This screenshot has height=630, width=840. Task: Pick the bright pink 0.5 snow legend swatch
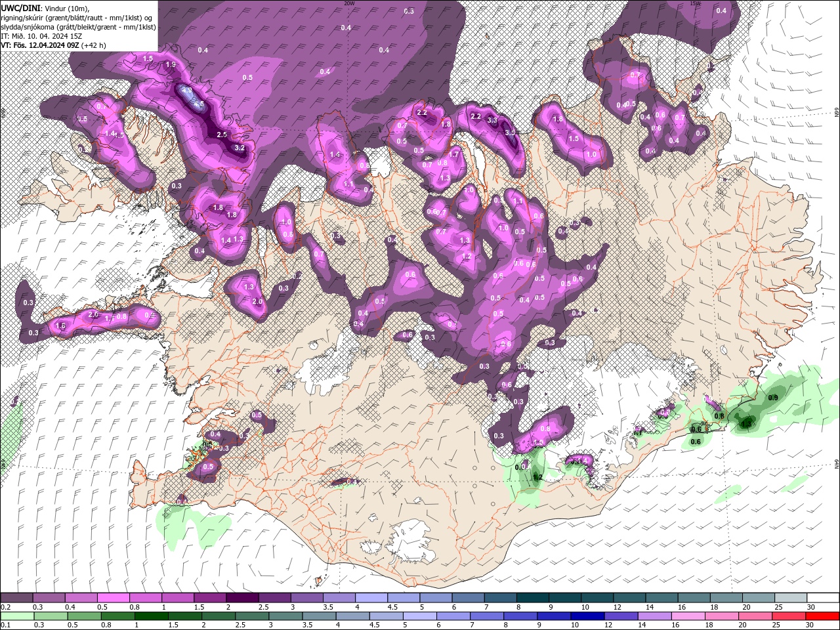(x=113, y=598)
